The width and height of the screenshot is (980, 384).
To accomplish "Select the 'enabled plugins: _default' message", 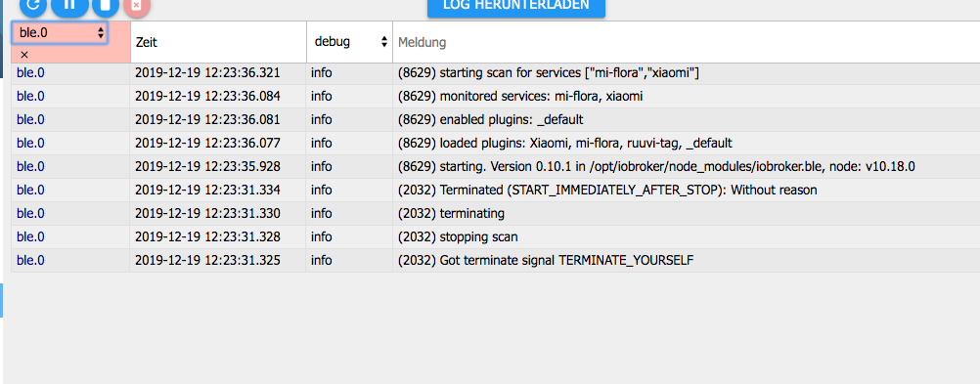I will click(x=491, y=120).
